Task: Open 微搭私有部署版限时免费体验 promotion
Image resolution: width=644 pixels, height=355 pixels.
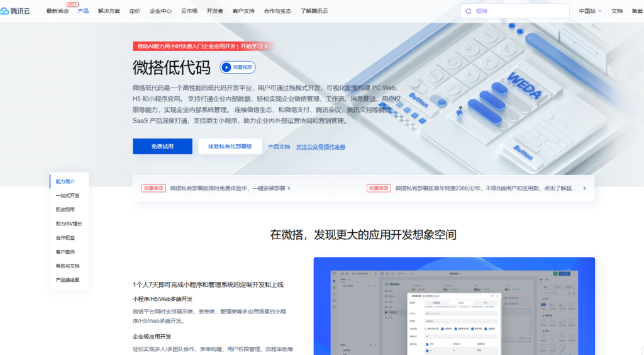Action: point(230,188)
